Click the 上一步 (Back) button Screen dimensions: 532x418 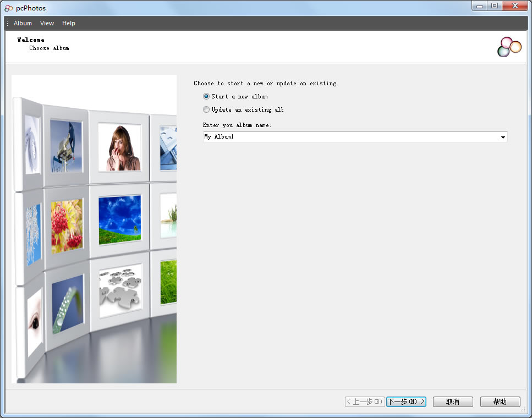pyautogui.click(x=364, y=402)
